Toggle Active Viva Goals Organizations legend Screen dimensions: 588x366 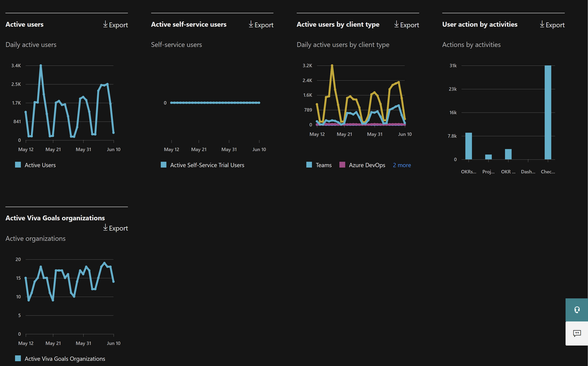(65, 359)
